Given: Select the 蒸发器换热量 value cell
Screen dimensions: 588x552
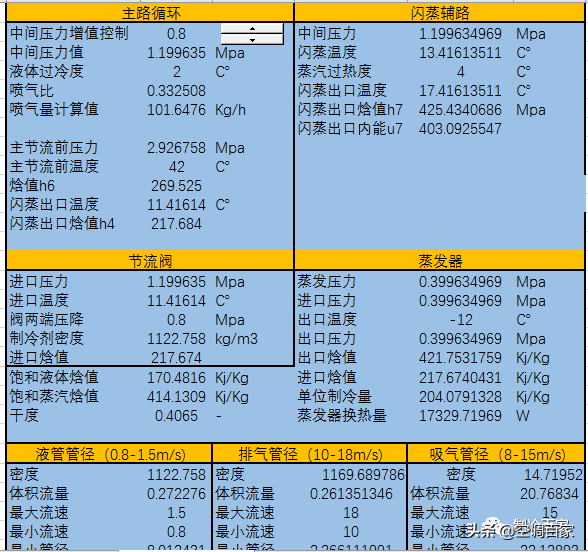Looking at the screenshot, I should pyautogui.click(x=460, y=416).
